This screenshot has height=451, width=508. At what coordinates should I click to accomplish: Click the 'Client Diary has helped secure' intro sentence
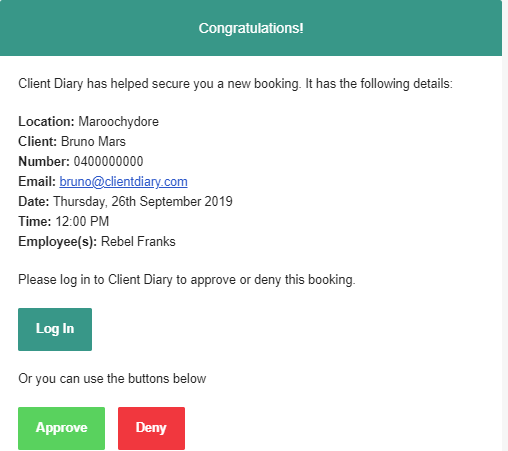click(x=235, y=84)
